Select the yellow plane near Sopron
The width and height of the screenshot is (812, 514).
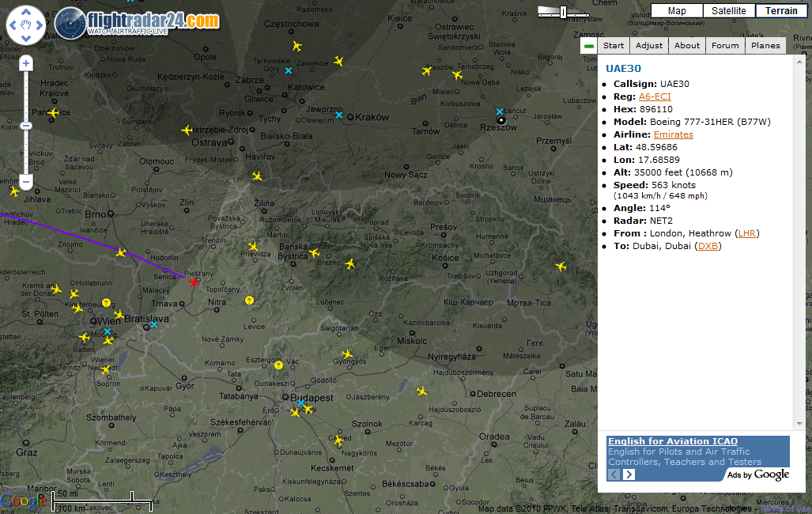pos(106,370)
